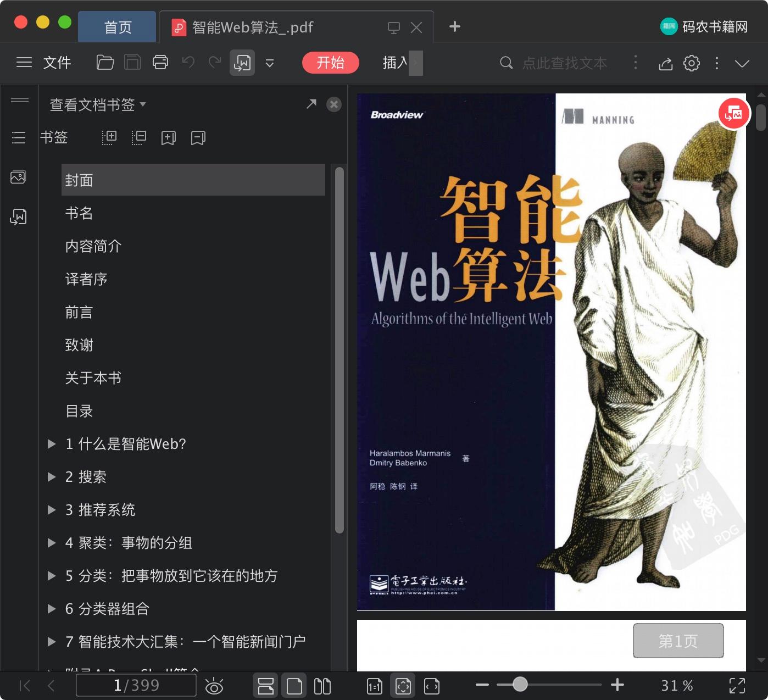Click the print icon
The width and height of the screenshot is (768, 700).
[160, 63]
